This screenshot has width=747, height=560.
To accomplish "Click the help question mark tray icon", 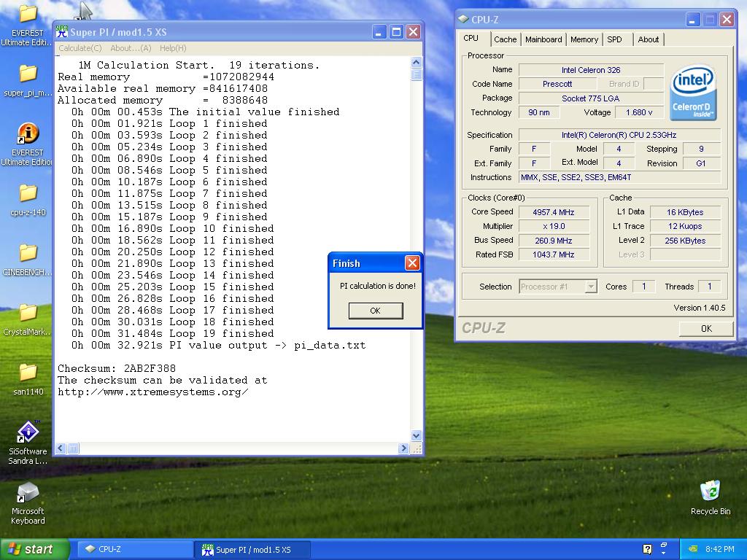I will pos(647,549).
